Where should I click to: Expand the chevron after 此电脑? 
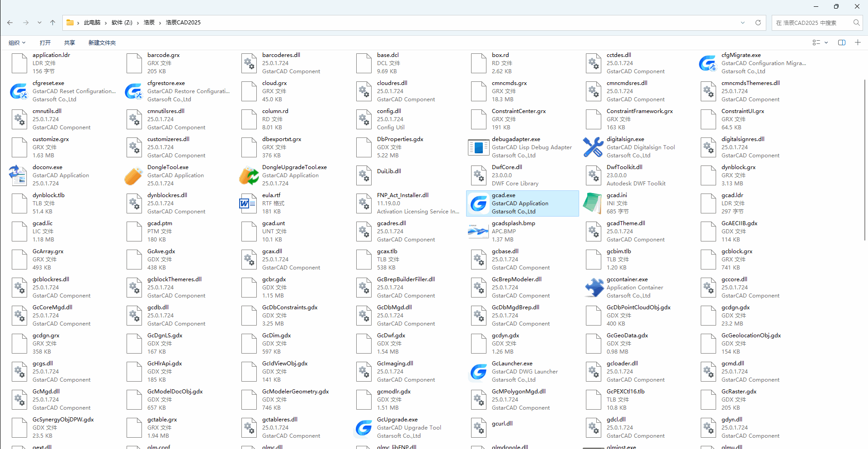[x=105, y=23]
